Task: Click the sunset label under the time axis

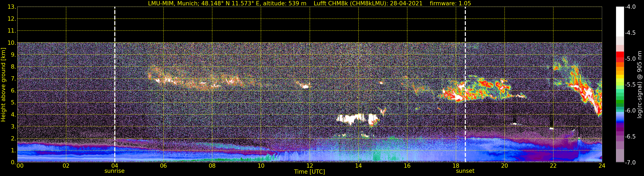Action: (x=465, y=171)
